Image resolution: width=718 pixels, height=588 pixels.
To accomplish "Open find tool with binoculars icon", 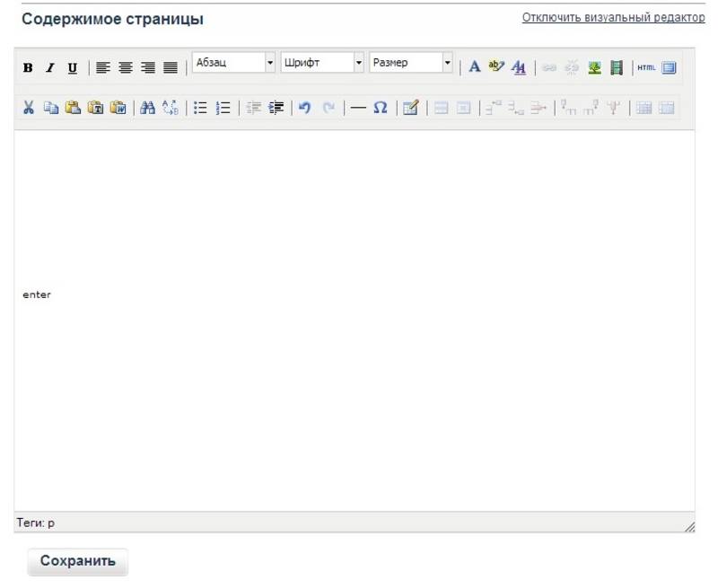I will [x=148, y=108].
